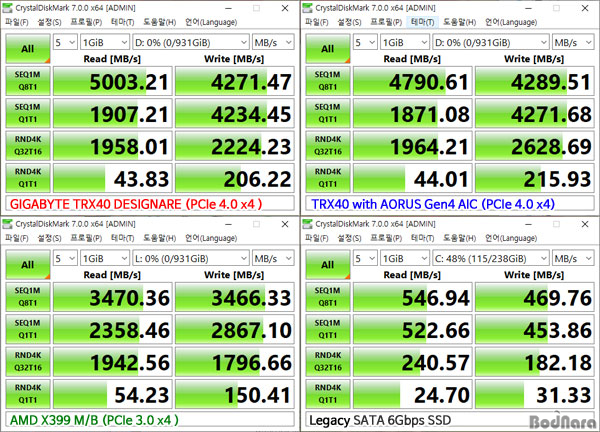
Task: Open MB/s unit dropdown in AORUS Gen4 AIC window
Action: click(573, 42)
